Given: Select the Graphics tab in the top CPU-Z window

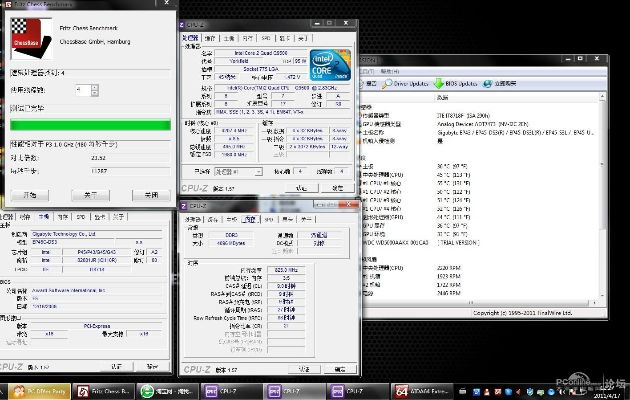Looking at the screenshot, I should pos(285,39).
